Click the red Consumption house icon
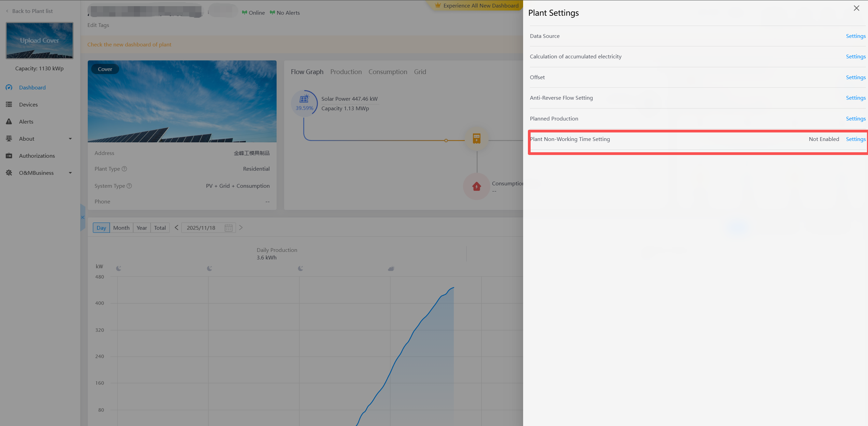 click(476, 186)
